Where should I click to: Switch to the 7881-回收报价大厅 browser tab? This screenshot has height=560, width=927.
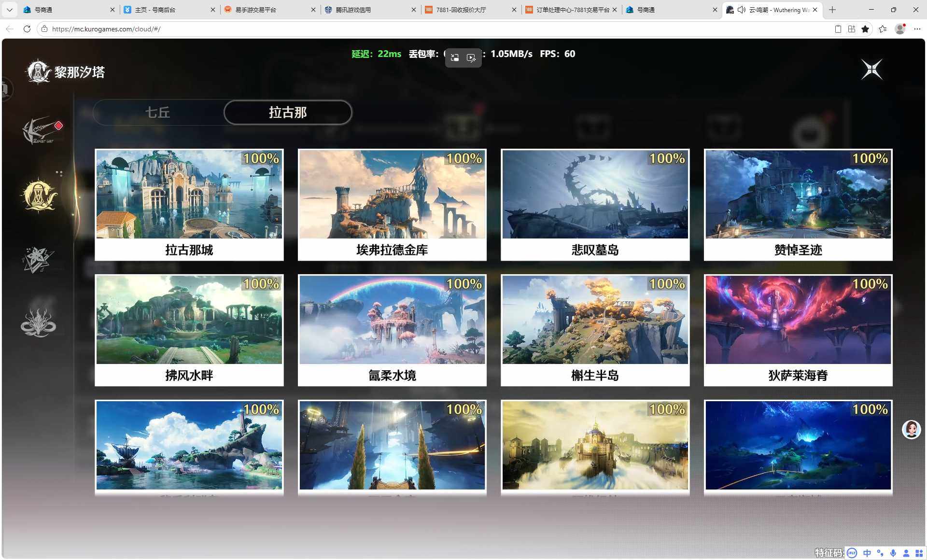[471, 10]
